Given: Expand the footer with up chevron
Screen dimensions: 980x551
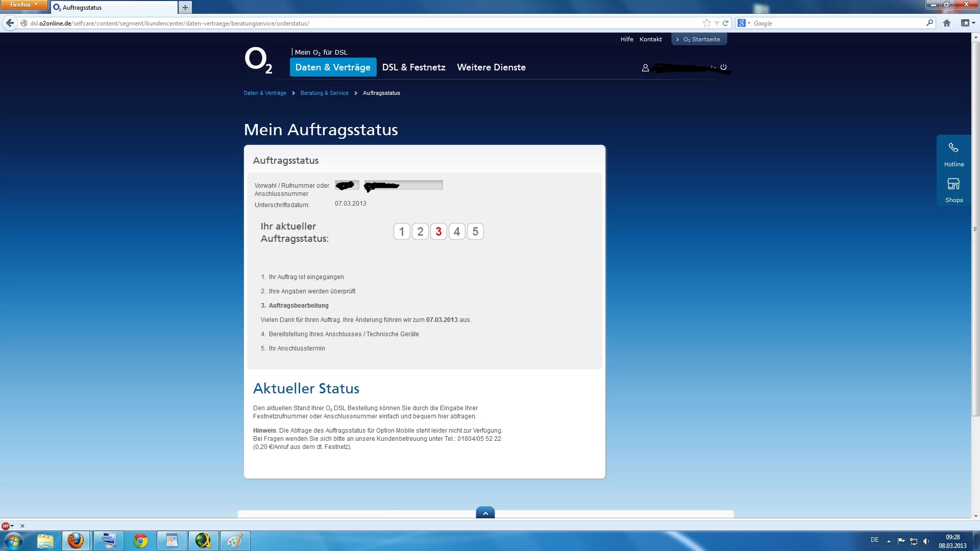Looking at the screenshot, I should coord(485,513).
